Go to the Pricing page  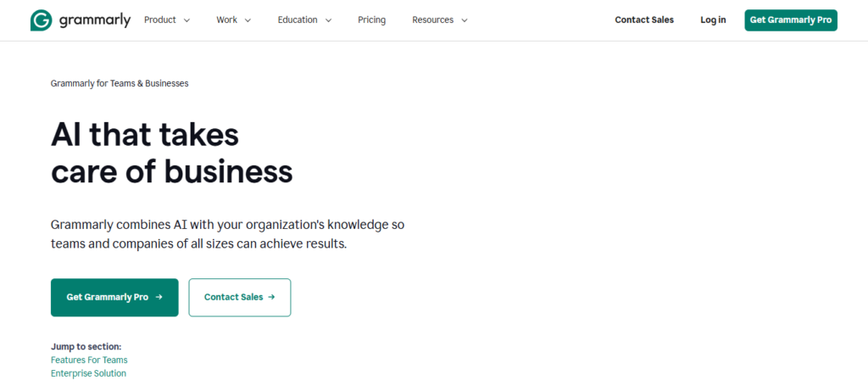point(371,20)
